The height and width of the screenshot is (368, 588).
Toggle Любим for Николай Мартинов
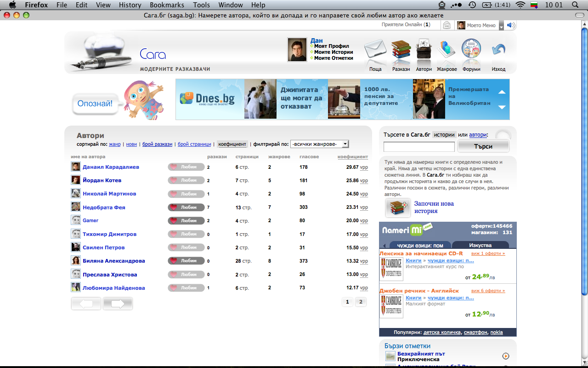pyautogui.click(x=186, y=194)
